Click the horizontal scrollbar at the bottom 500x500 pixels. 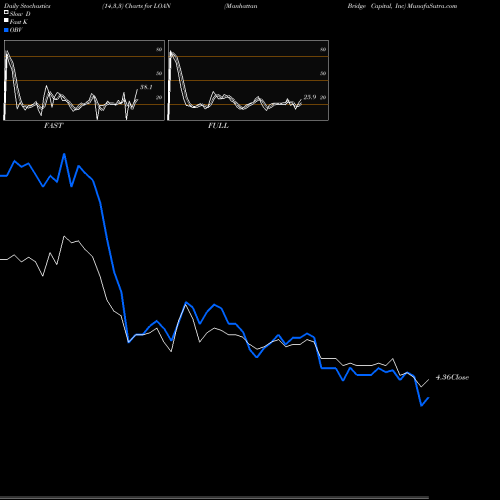click(x=214, y=498)
